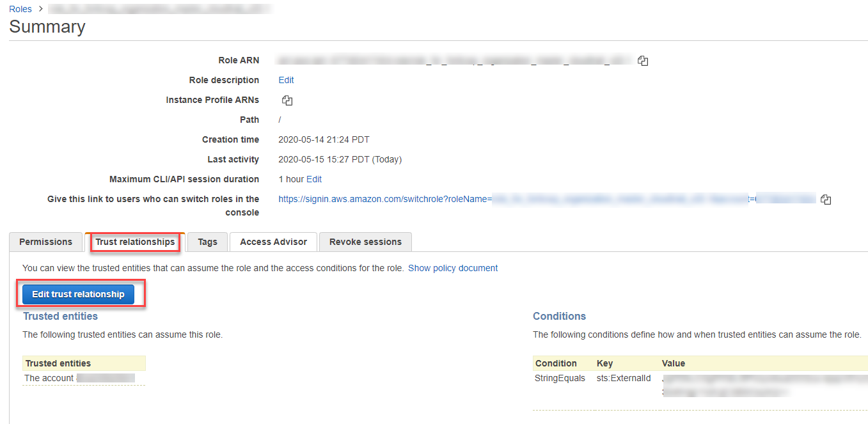Image resolution: width=868 pixels, height=424 pixels.
Task: Open the Tags tab
Action: [207, 242]
